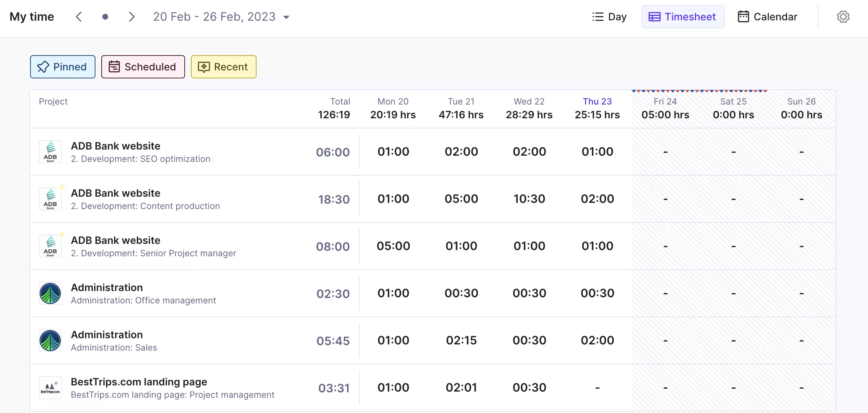This screenshot has height=413, width=868.
Task: Toggle the Recent filter
Action: click(x=224, y=67)
